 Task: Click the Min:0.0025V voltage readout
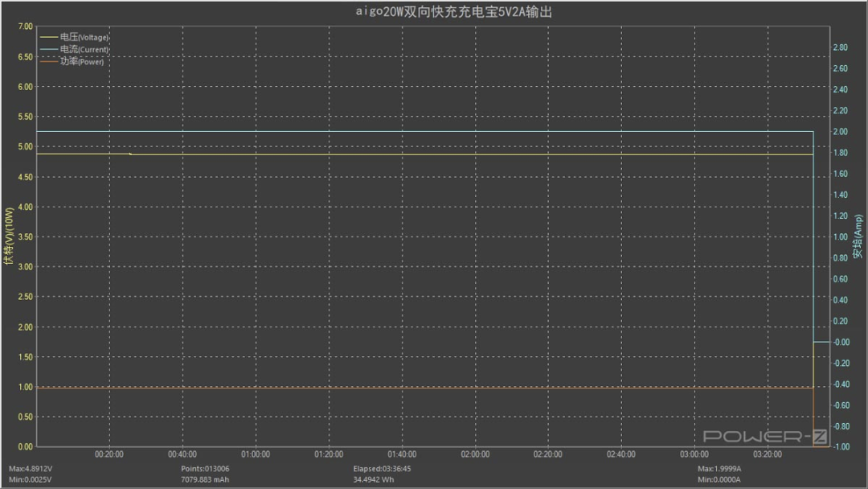click(x=30, y=479)
